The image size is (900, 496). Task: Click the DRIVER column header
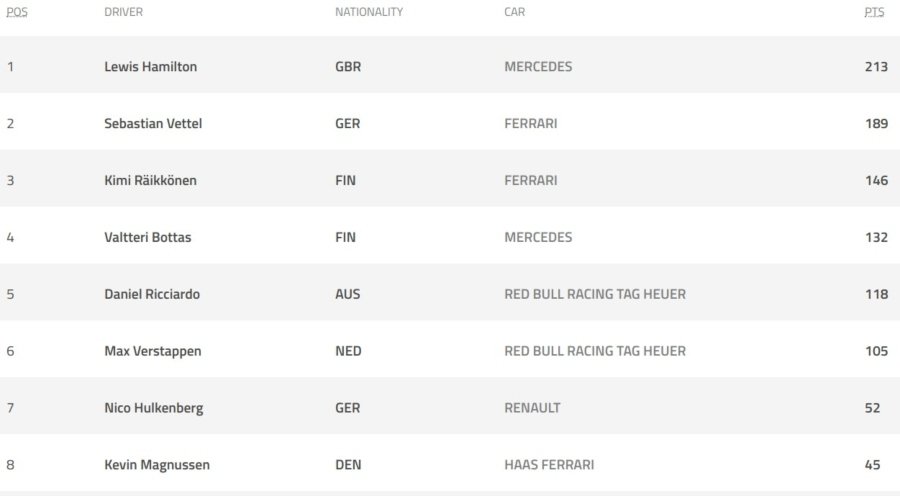(x=123, y=12)
